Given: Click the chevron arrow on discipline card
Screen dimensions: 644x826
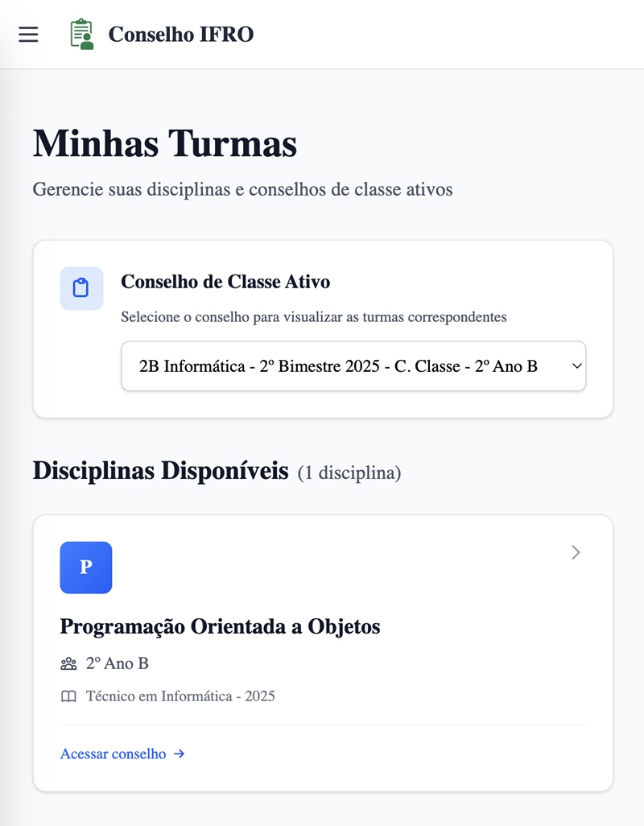Looking at the screenshot, I should pyautogui.click(x=576, y=552).
